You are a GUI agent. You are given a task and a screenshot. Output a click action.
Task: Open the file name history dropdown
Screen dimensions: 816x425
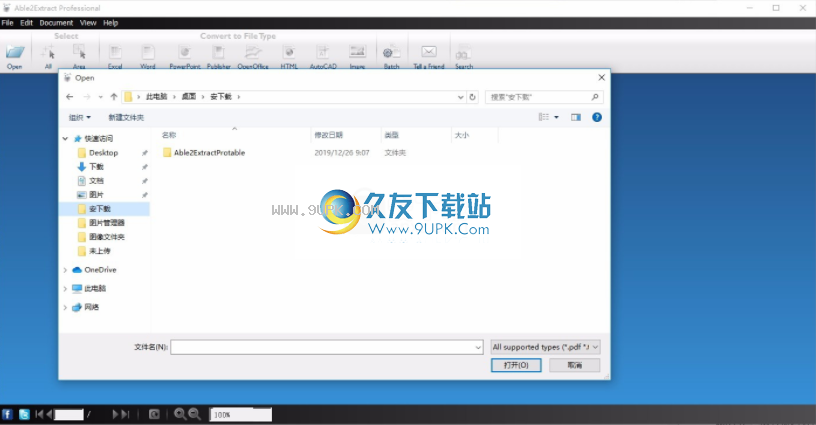(478, 347)
